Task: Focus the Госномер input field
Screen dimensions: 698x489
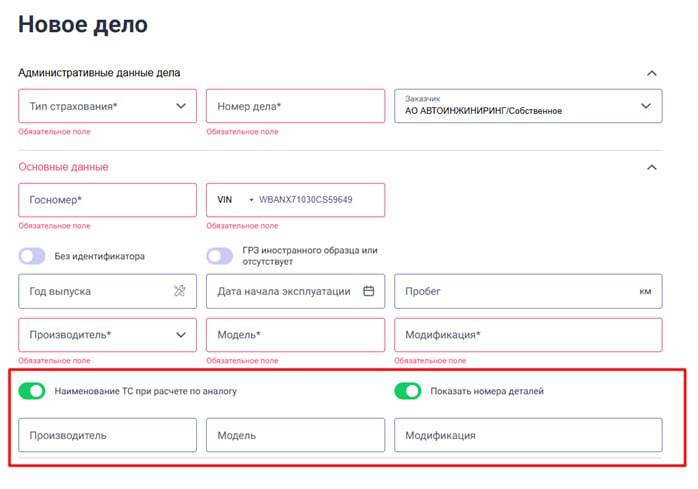Action: [x=107, y=200]
